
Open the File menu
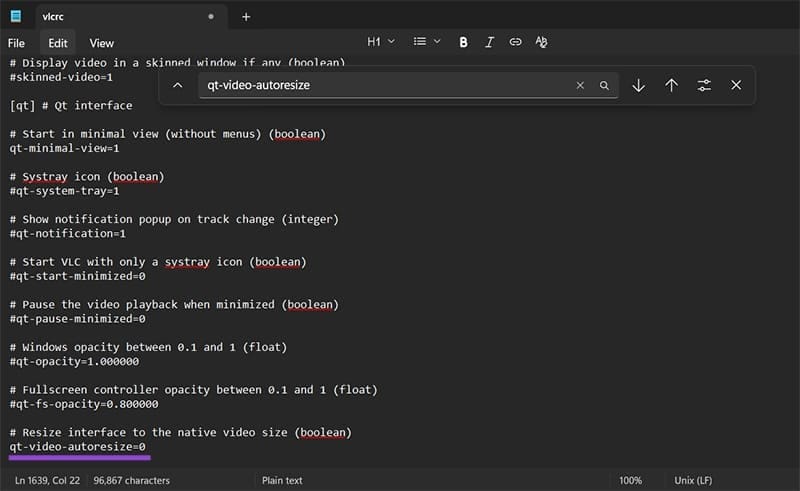(16, 43)
